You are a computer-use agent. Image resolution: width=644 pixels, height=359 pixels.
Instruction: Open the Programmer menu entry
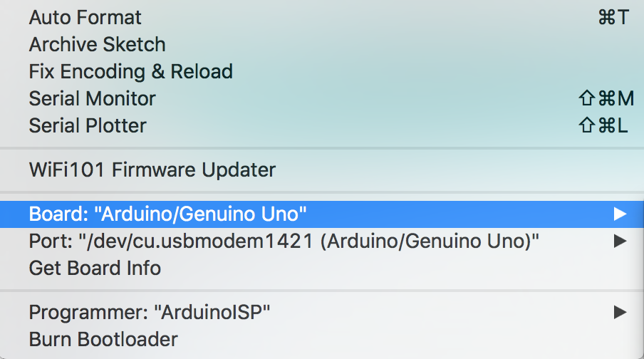coord(322,312)
